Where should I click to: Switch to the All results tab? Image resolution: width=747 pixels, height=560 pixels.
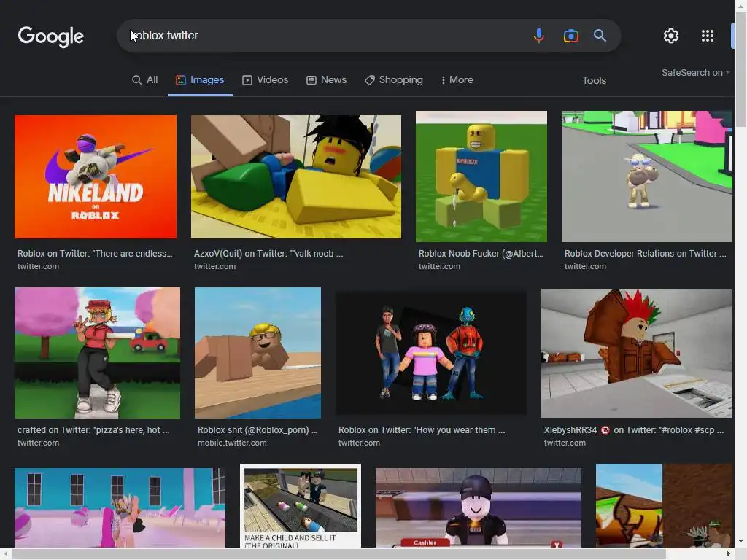click(x=145, y=80)
